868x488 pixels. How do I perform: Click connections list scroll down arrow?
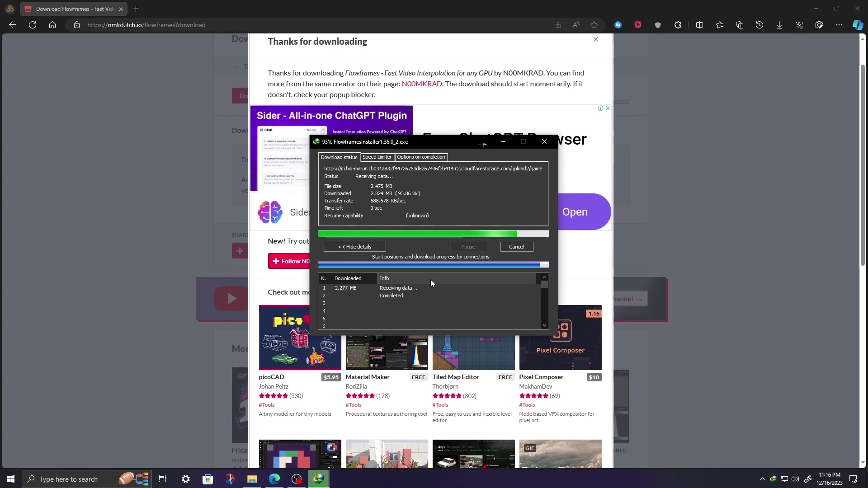coord(544,325)
